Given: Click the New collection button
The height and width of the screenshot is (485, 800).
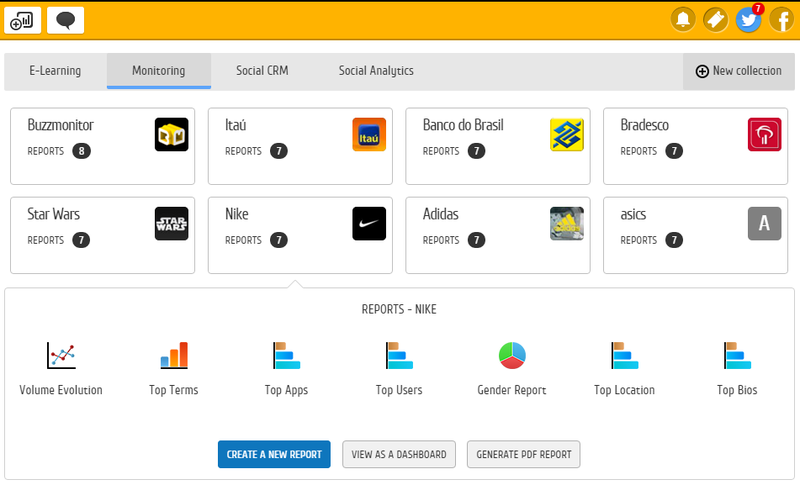Looking at the screenshot, I should [739, 71].
